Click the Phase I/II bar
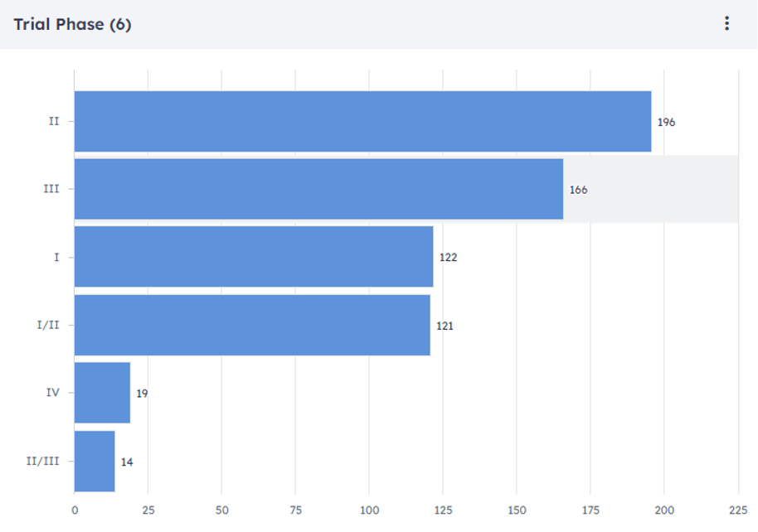758x532 pixels. (x=252, y=325)
